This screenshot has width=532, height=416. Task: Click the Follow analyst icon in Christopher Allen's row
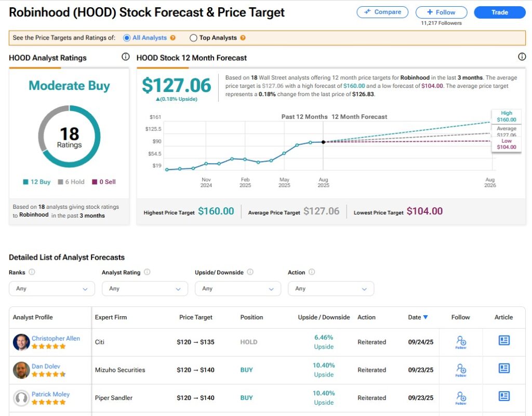pyautogui.click(x=460, y=340)
